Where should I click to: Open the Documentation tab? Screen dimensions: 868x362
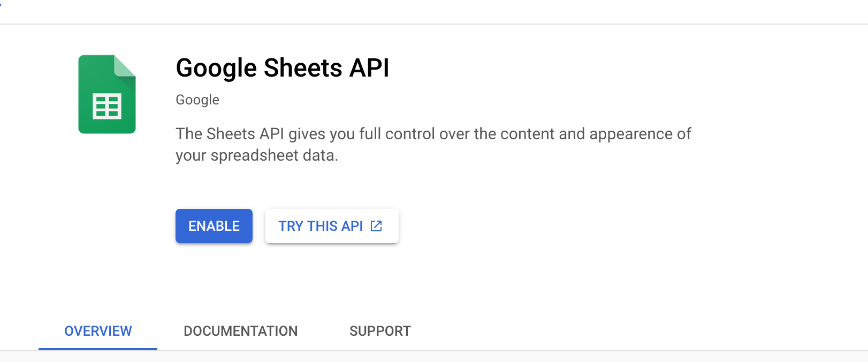[240, 331]
